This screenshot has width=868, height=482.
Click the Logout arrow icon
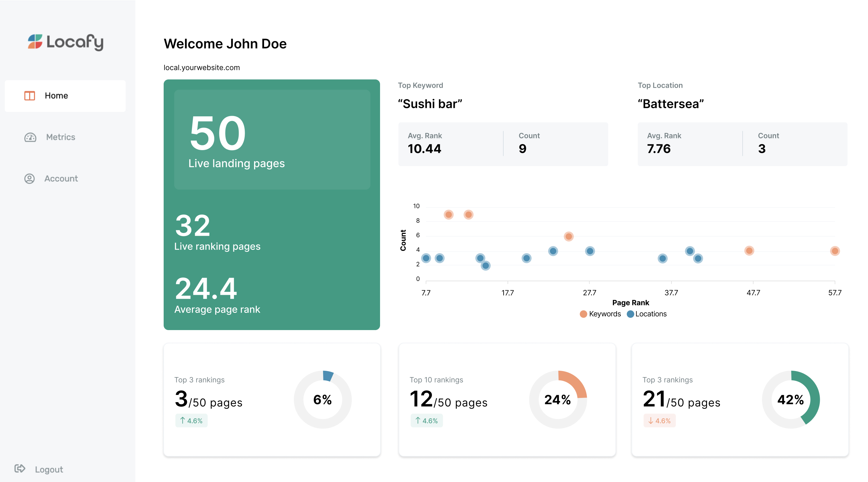(x=20, y=468)
